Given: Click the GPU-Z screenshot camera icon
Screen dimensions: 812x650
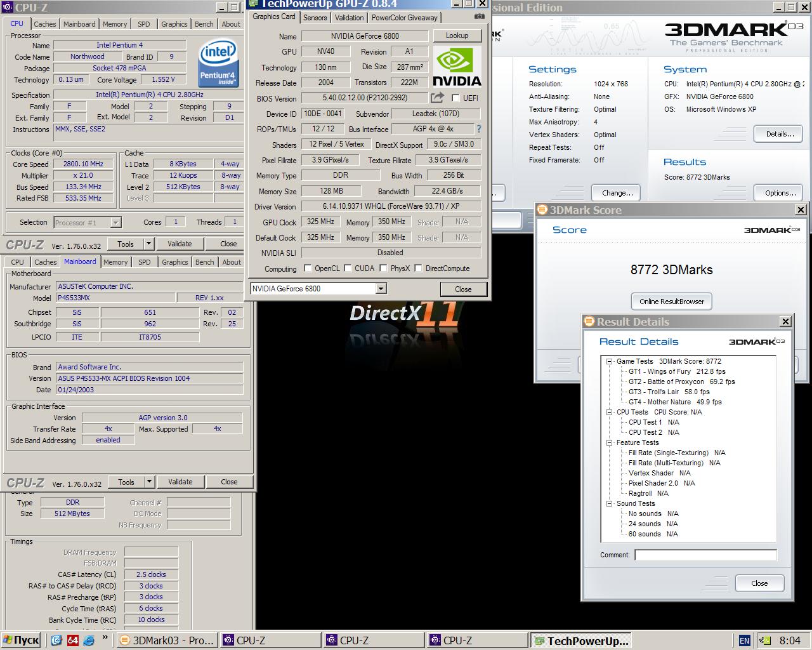Looking at the screenshot, I should pyautogui.click(x=480, y=17).
